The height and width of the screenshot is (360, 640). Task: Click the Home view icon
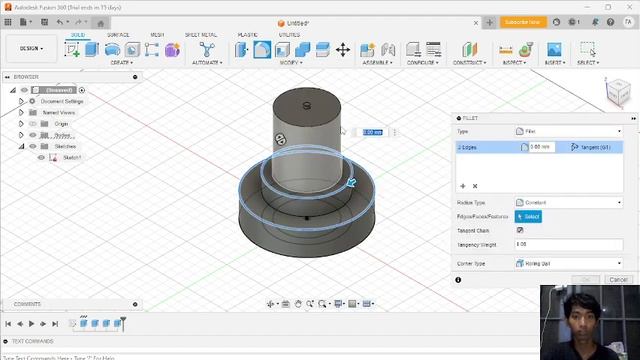tap(101, 23)
